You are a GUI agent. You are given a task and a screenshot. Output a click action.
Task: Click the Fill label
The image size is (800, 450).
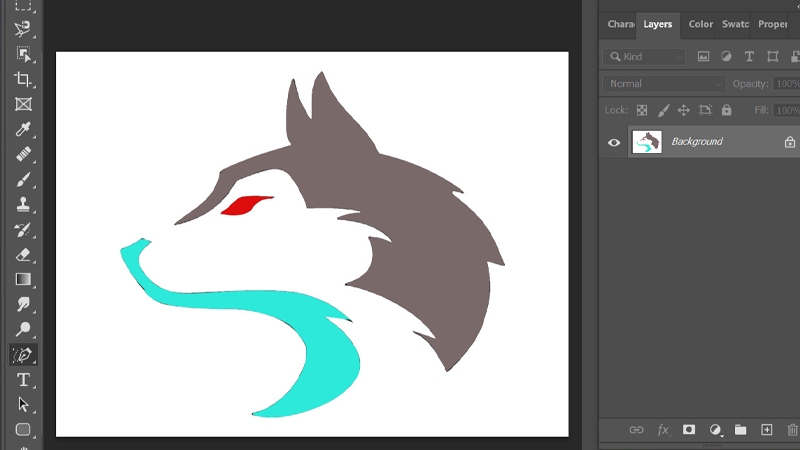pos(761,110)
